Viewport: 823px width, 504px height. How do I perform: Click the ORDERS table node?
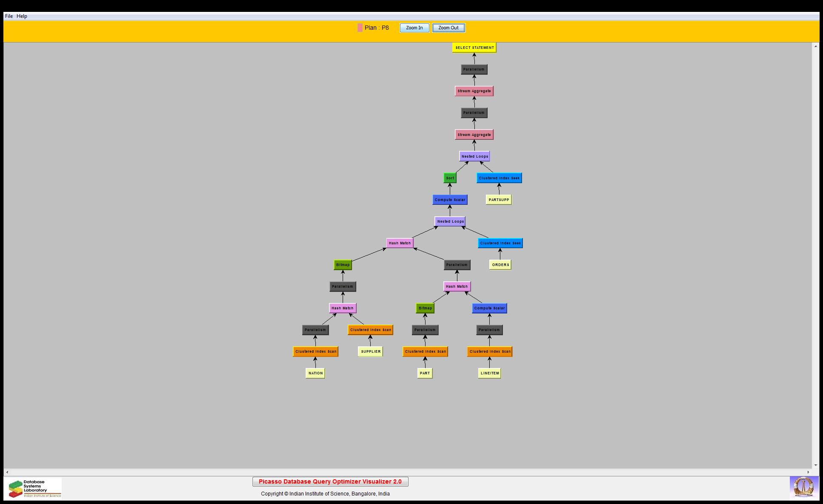[x=500, y=265]
